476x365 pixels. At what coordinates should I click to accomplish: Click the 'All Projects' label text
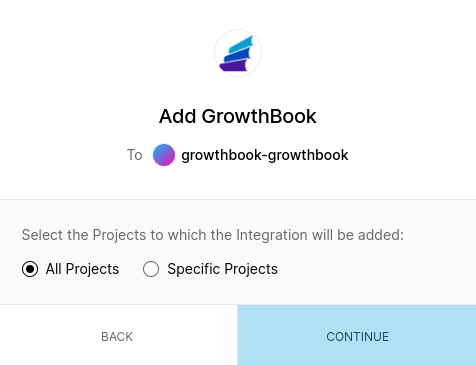coord(82,269)
